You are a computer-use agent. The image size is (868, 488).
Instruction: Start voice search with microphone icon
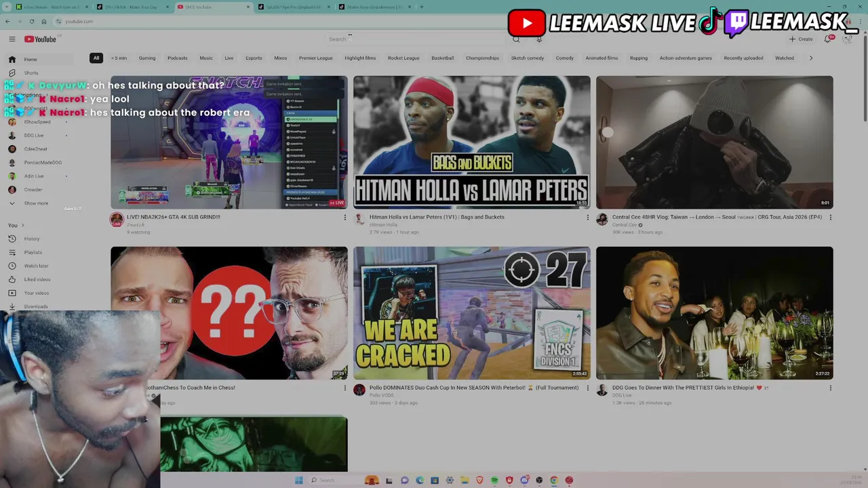coord(539,39)
